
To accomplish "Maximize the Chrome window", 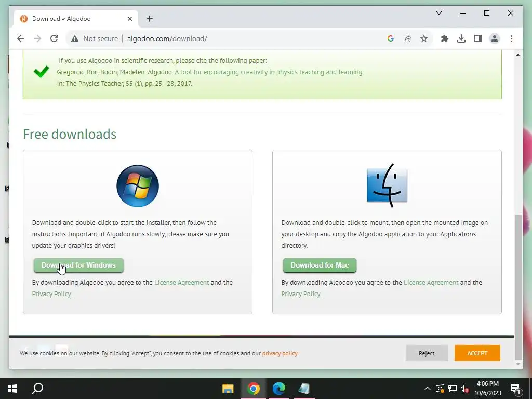I will pos(486,13).
